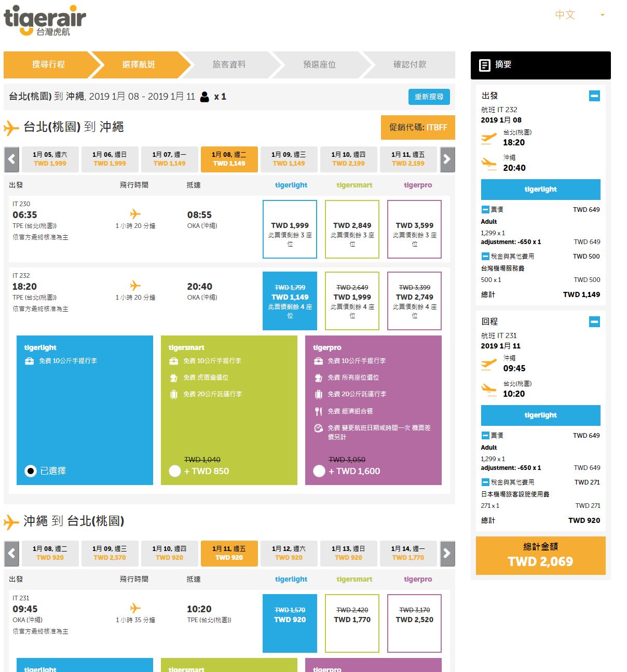Show earlier return dates with left arrow
This screenshot has height=672, width=627.
tap(11, 554)
